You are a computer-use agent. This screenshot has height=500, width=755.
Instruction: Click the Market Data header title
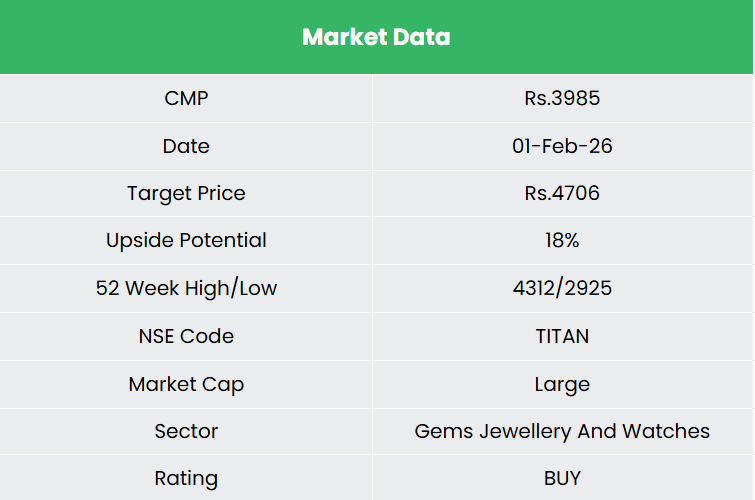pos(376,38)
